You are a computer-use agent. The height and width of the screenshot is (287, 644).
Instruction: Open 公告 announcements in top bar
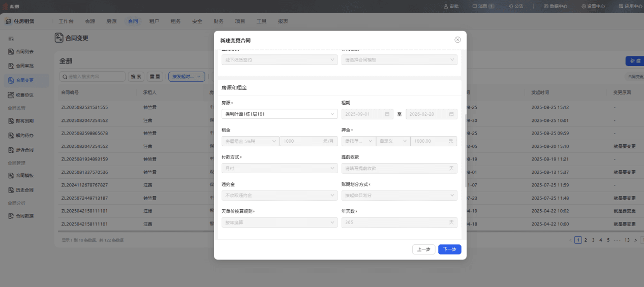tap(516, 6)
